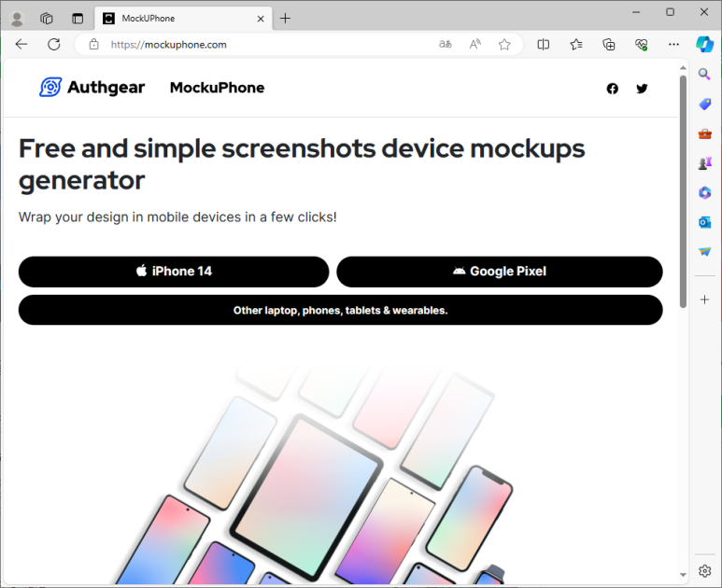Screen dimensions: 722x588
Task: Customize sidebar with plus icon
Action: coord(704,300)
